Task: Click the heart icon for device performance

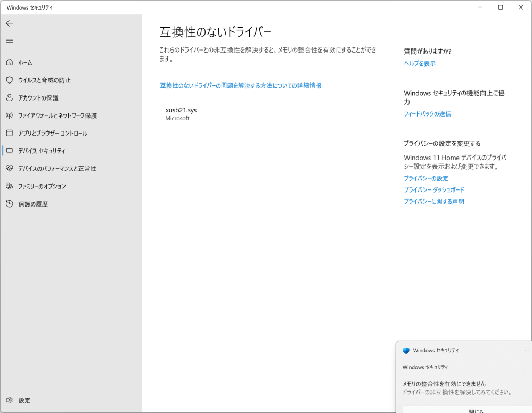Action: [10, 168]
